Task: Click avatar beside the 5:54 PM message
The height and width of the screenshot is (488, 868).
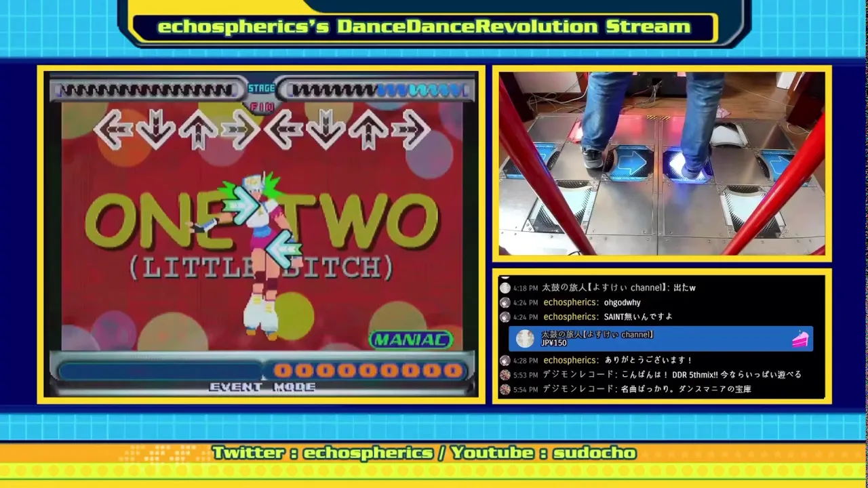Action: pyautogui.click(x=505, y=389)
